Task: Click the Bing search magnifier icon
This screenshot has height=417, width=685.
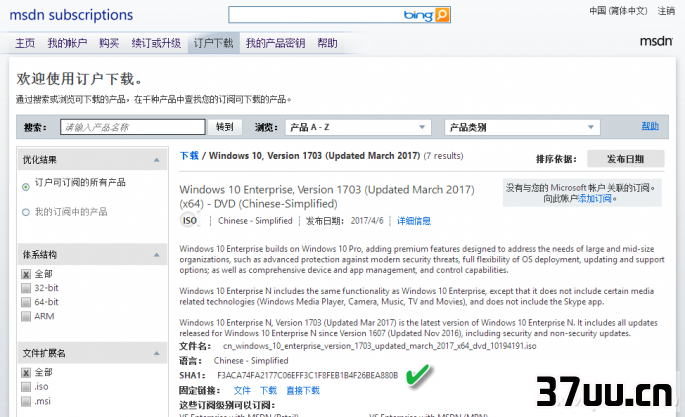Action: (442, 15)
